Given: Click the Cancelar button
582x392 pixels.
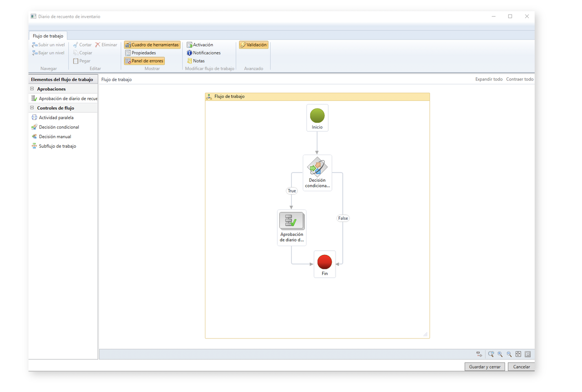Looking at the screenshot, I should coord(522,367).
